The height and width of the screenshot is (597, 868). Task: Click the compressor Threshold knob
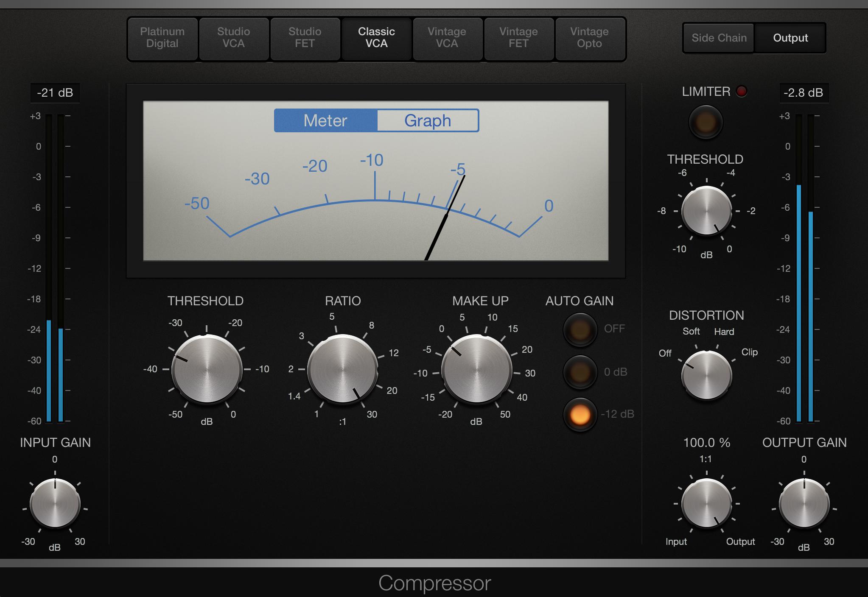pyautogui.click(x=207, y=369)
